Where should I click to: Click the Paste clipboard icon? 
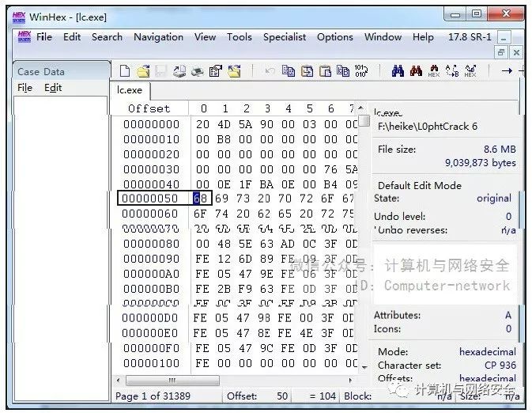coord(325,71)
